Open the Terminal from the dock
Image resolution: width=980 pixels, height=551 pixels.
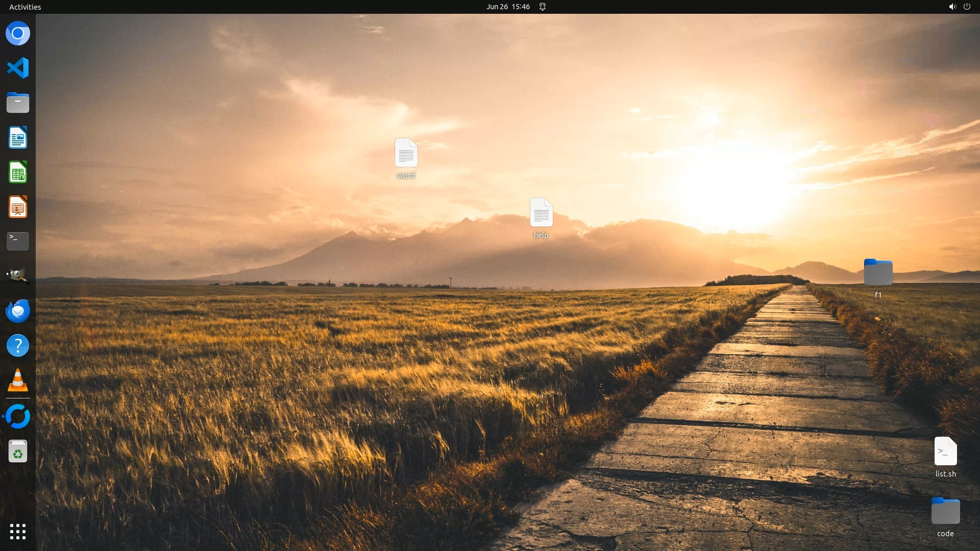pos(18,241)
